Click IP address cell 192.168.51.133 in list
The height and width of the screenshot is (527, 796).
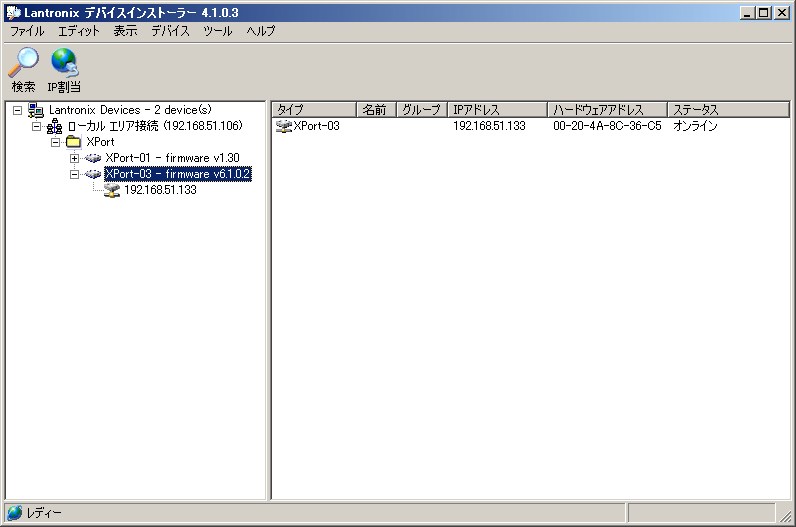(489, 126)
